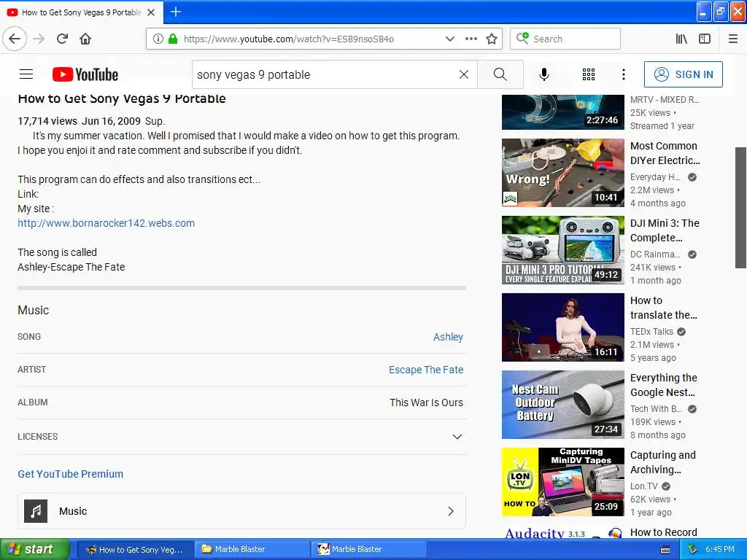This screenshot has height=560, width=747.
Task: Click the YouTube logo
Action: (x=85, y=74)
